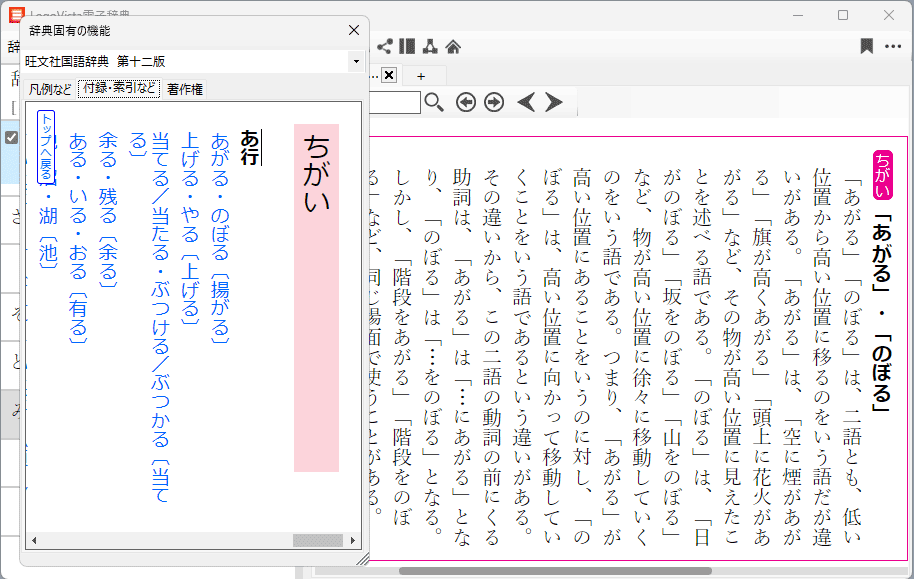Click the network hierarchy icon

[430, 46]
